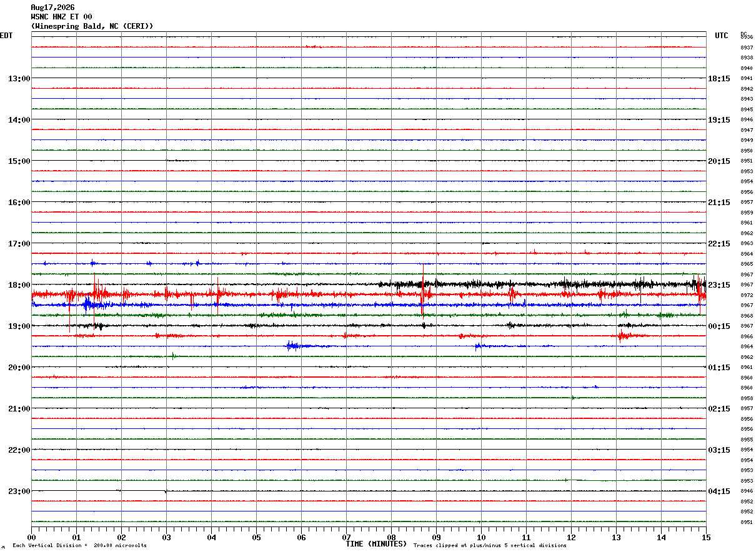
Task: Click the Aug17,2026 date header
Action: click(x=52, y=8)
